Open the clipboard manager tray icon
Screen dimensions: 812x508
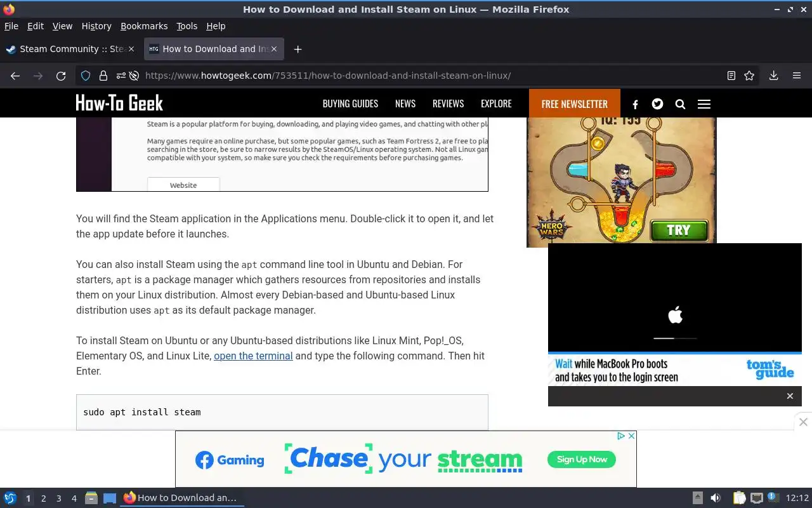click(739, 498)
